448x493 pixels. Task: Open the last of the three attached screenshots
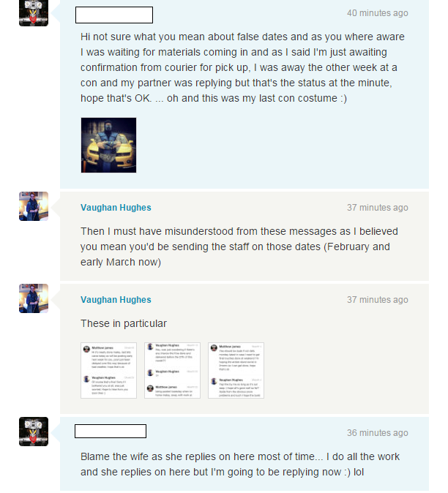(x=236, y=371)
